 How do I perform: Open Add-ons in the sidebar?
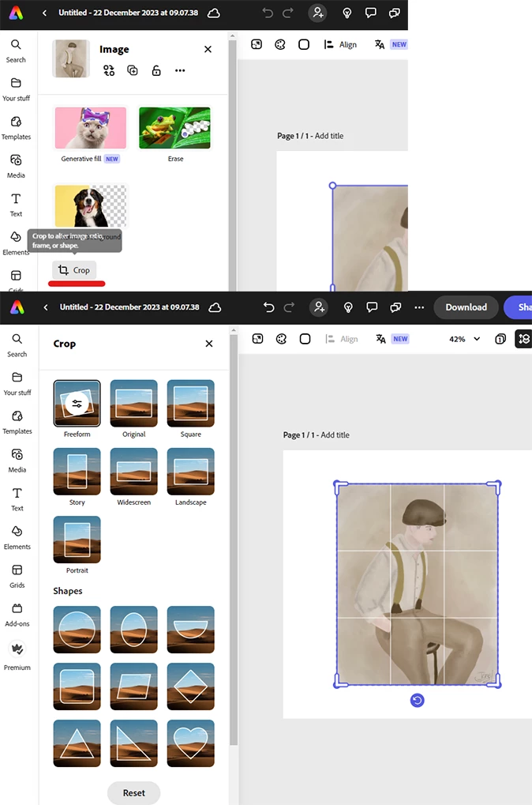(x=17, y=615)
